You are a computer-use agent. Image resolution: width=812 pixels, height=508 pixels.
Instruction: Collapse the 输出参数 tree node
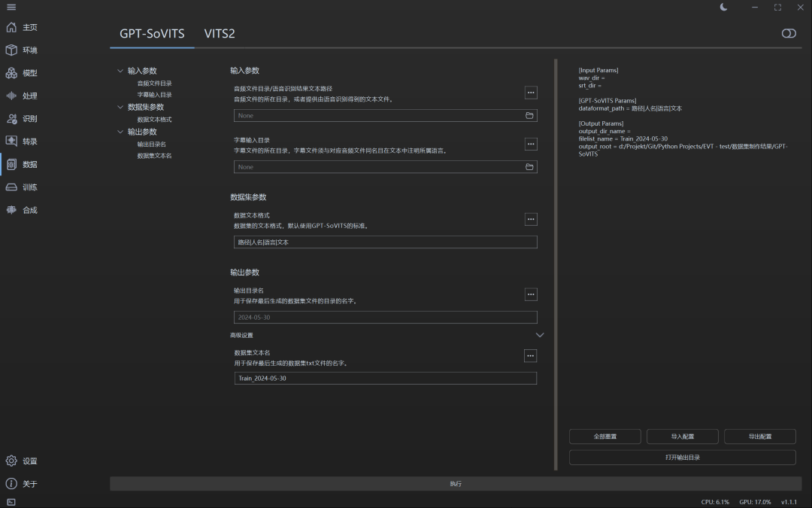coord(120,132)
